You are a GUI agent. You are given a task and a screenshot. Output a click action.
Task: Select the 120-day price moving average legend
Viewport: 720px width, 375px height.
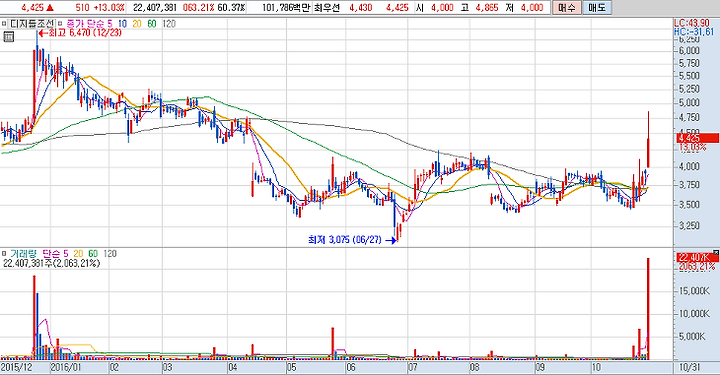(169, 23)
